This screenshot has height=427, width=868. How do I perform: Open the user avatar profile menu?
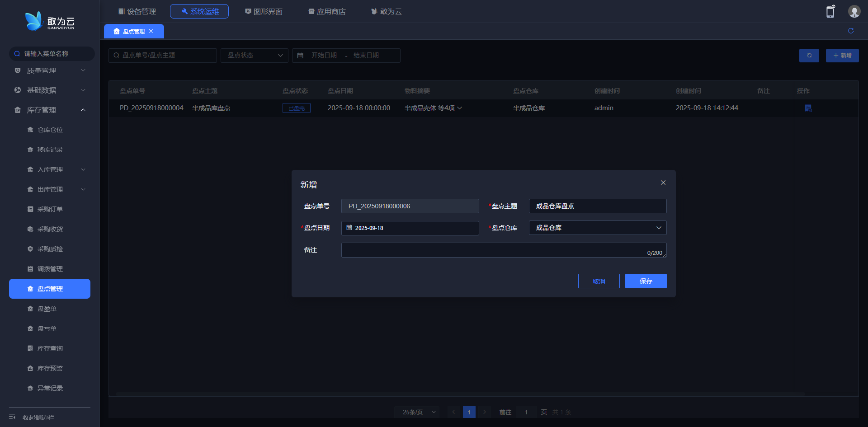[x=854, y=12]
